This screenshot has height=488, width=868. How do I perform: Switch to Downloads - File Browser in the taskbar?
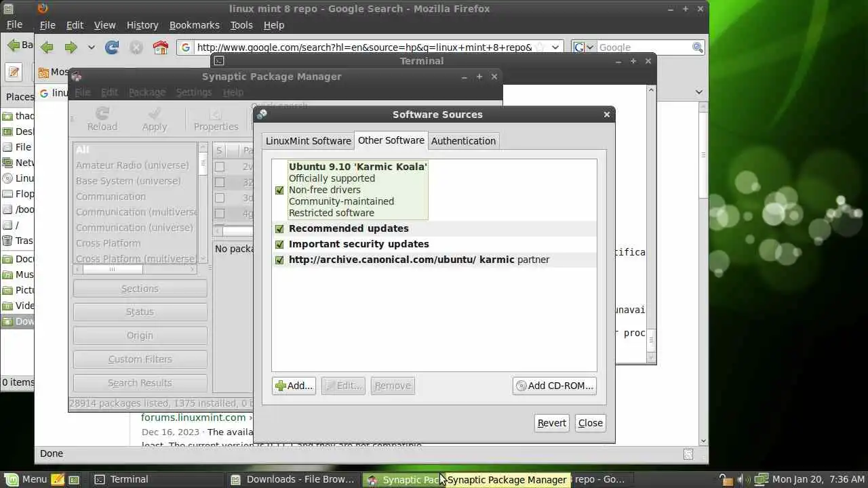pyautogui.click(x=293, y=479)
